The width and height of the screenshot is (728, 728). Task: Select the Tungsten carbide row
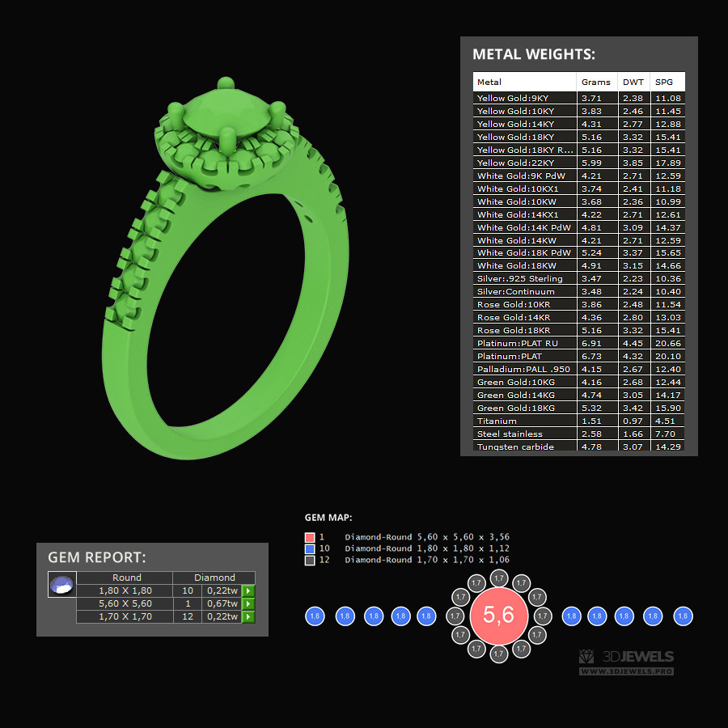click(579, 447)
